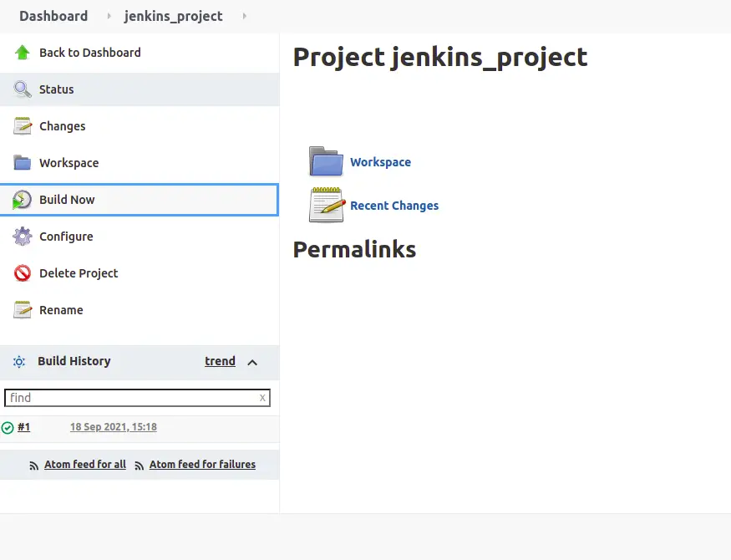The image size is (731, 560).
Task: Click the Build History sun icon
Action: click(x=19, y=362)
